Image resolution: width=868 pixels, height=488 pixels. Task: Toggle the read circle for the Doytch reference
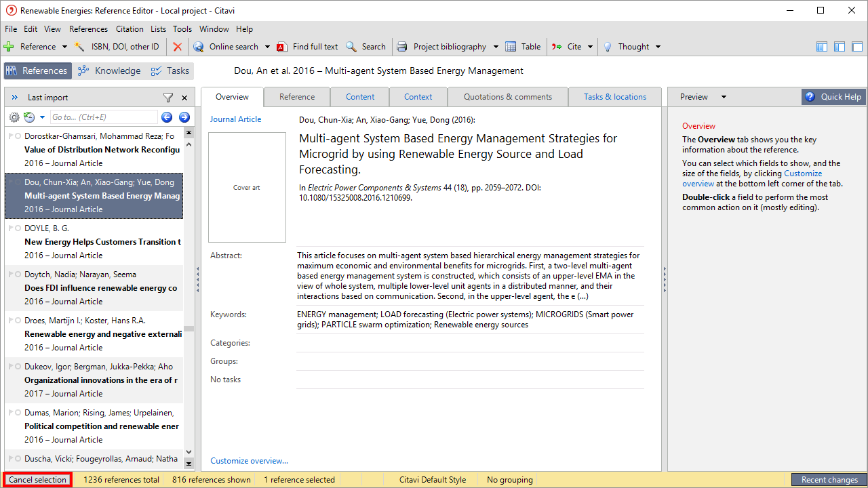point(18,274)
